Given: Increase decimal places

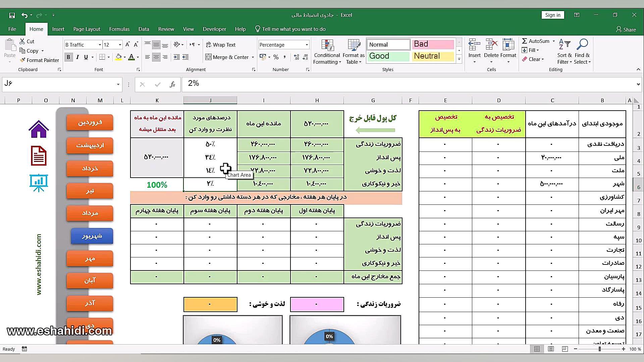Looking at the screenshot, I should pyautogui.click(x=297, y=57).
